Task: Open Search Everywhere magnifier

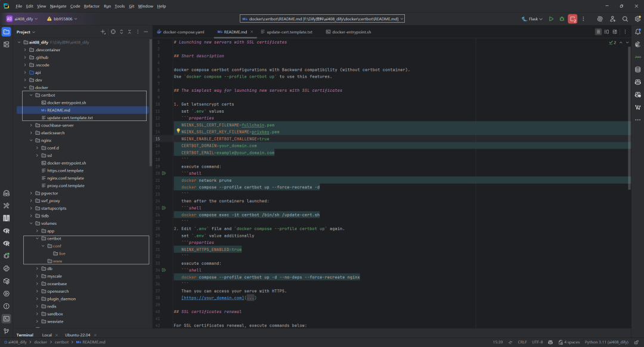Action: (625, 19)
